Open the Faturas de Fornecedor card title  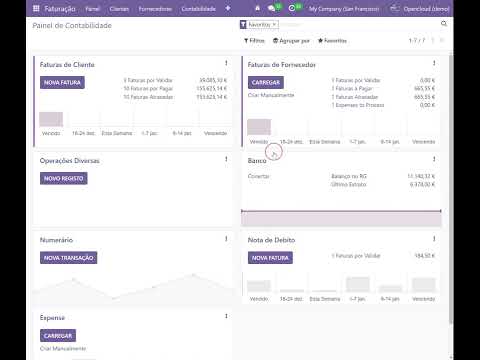[x=281, y=65]
